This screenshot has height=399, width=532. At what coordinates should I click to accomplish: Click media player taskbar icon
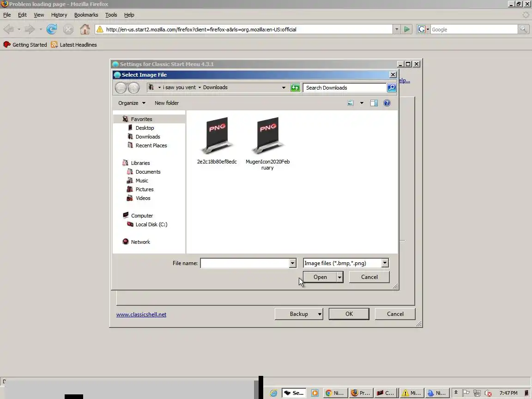pyautogui.click(x=315, y=393)
